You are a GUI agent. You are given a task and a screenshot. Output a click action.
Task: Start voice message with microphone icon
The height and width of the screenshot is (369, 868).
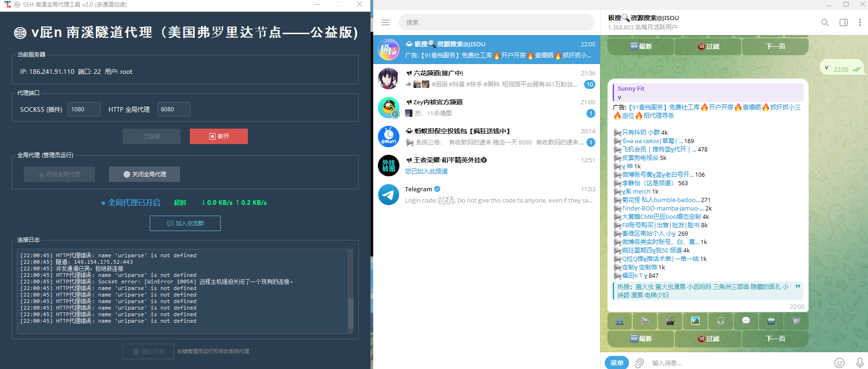tap(860, 363)
